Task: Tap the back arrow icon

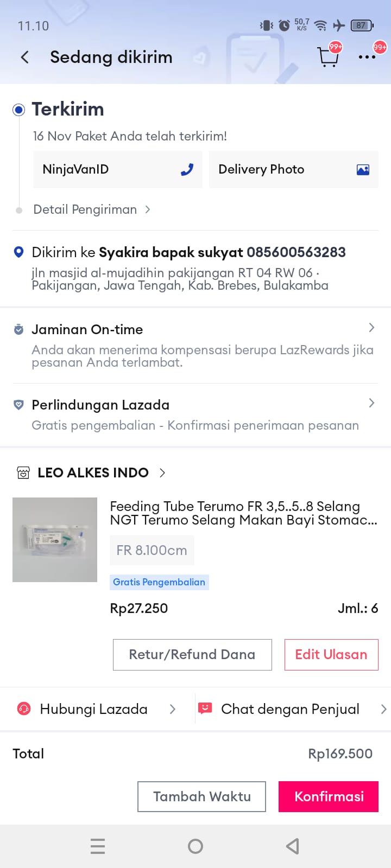Action: (24, 58)
